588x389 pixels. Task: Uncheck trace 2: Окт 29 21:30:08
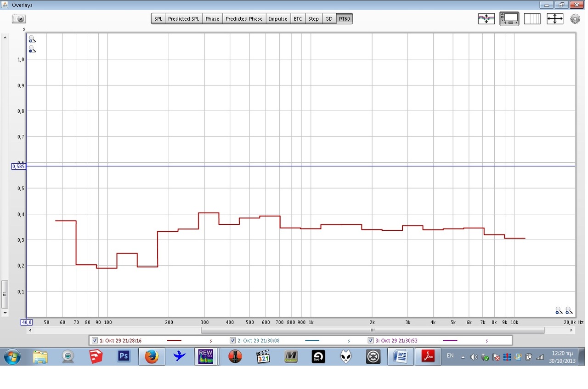233,341
